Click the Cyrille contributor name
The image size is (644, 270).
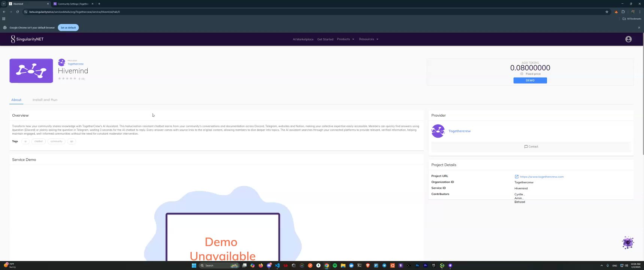(x=519, y=194)
